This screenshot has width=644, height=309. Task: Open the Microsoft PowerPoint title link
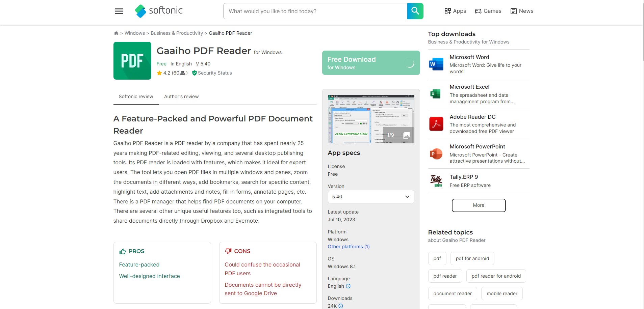click(477, 147)
